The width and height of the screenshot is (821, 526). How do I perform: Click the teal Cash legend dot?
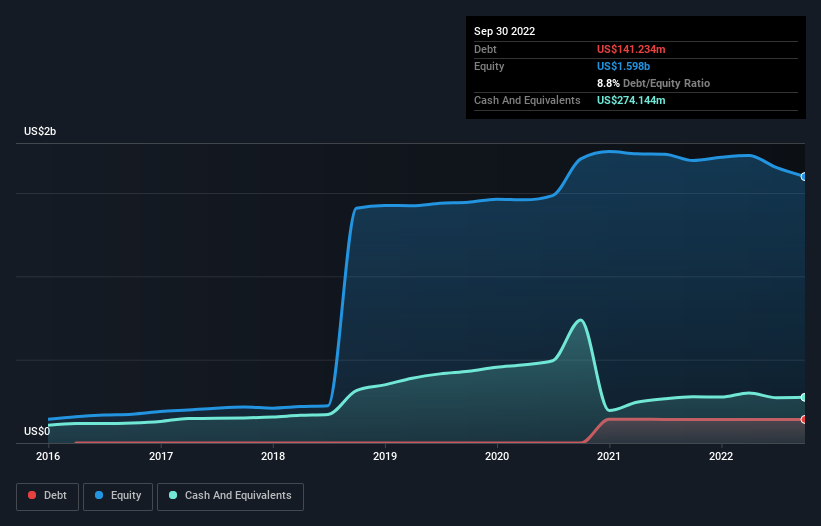pos(173,495)
